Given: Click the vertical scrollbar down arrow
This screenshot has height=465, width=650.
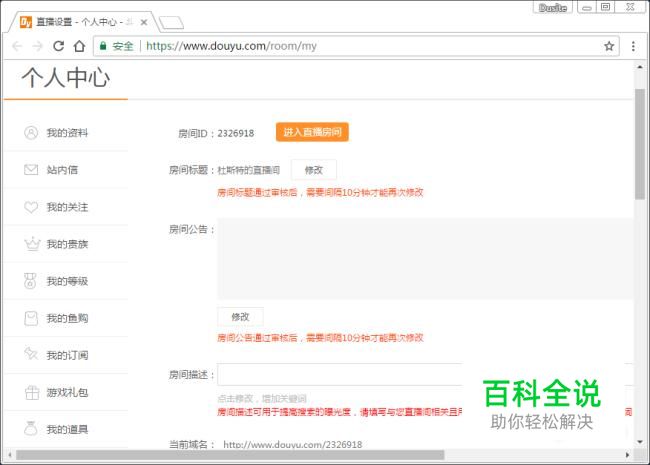Looking at the screenshot, I should pyautogui.click(x=640, y=442).
